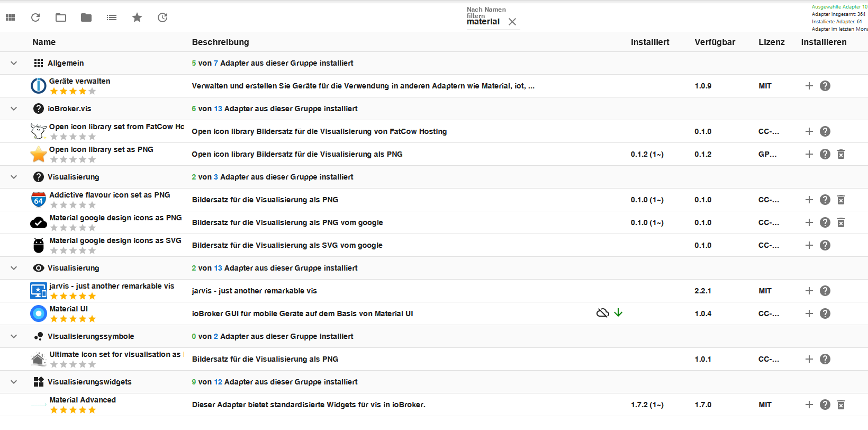Add instance of FatCow icon library set

pos(809,131)
